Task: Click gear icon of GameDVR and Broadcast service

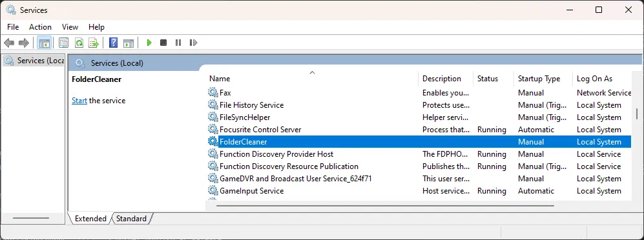Action: (x=213, y=179)
